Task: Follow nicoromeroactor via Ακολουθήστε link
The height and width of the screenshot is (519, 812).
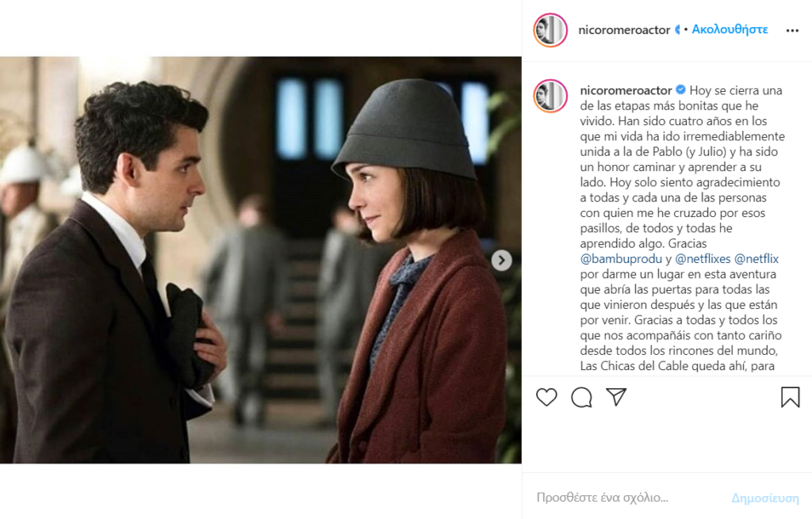Action: tap(730, 29)
